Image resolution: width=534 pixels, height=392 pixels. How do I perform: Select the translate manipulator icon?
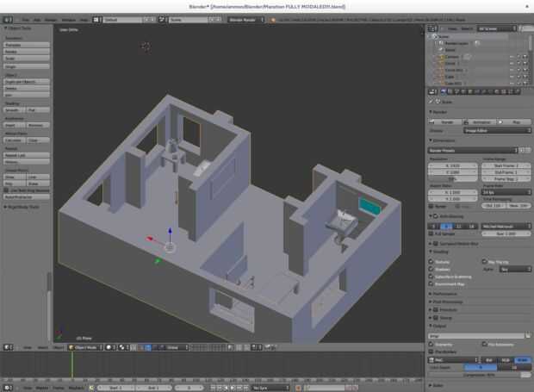148,347
